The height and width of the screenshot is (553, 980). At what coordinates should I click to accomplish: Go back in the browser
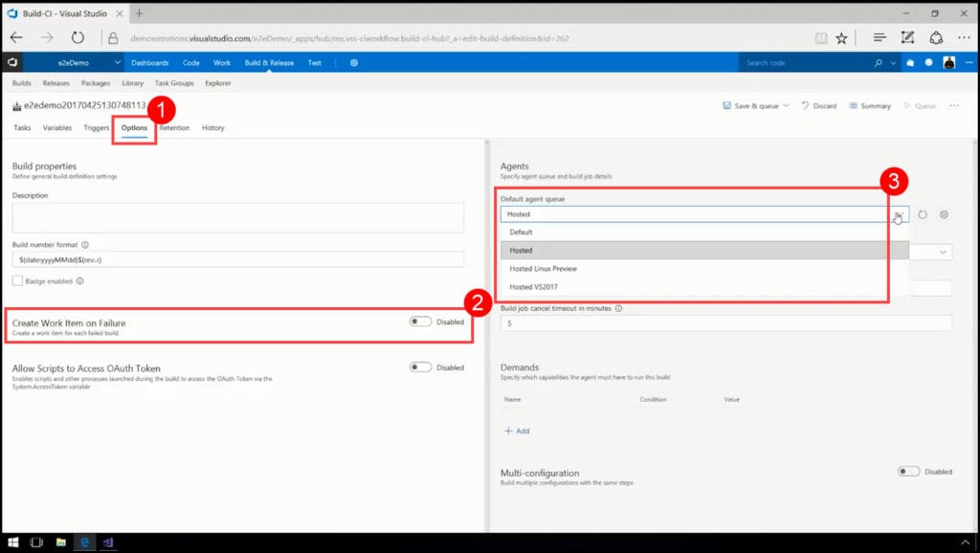(x=16, y=38)
